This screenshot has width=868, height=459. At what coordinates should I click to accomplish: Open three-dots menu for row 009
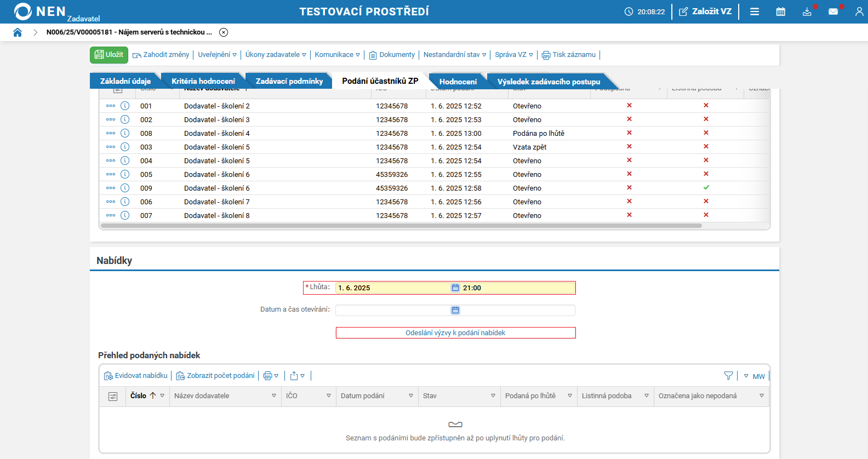(111, 188)
